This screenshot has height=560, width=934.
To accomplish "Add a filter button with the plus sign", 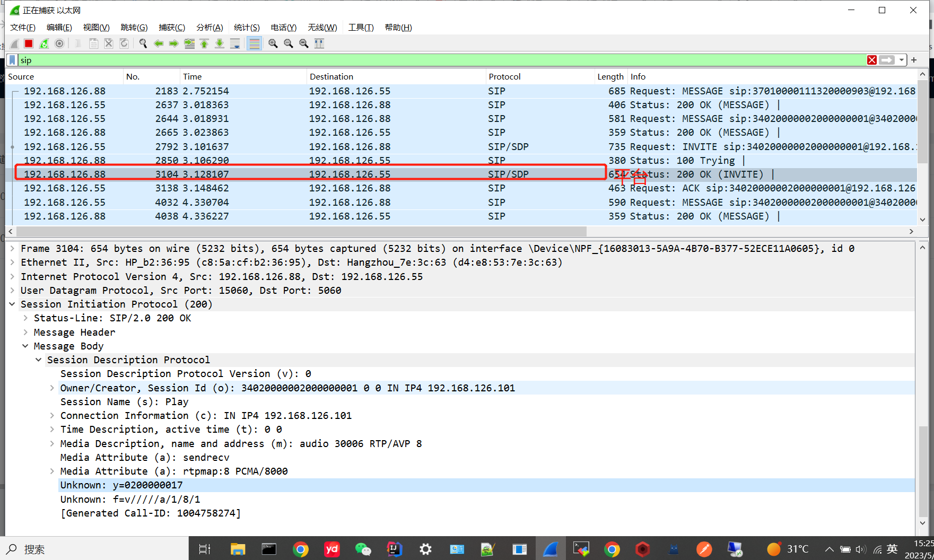I will pos(913,60).
